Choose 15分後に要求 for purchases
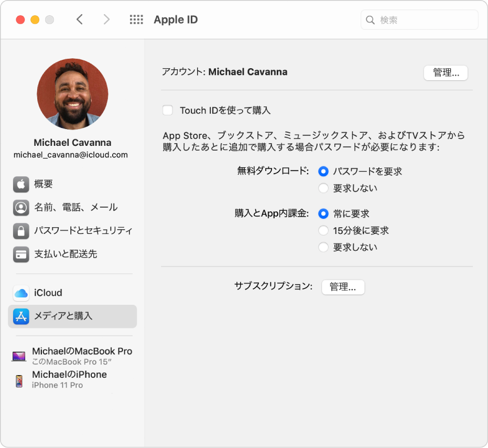The image size is (488, 448). [324, 230]
